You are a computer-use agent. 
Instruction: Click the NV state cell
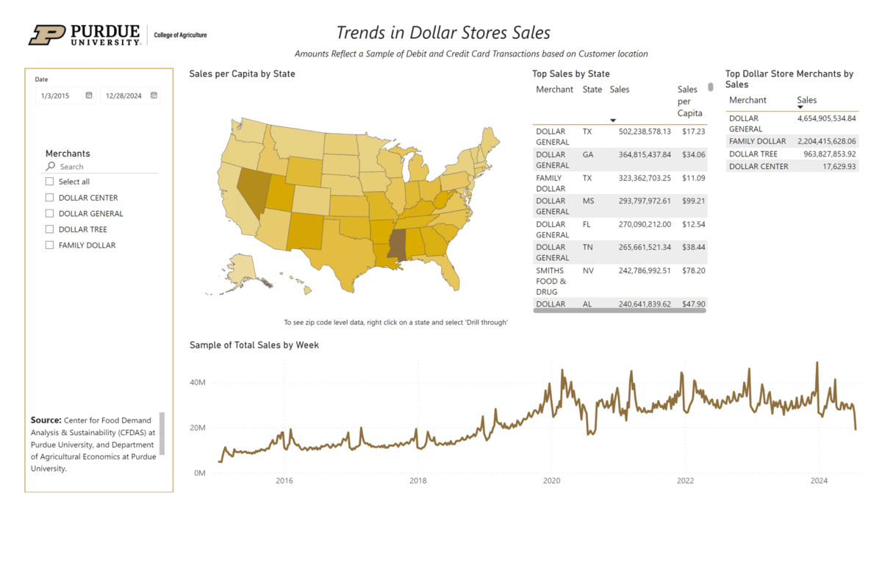(x=588, y=270)
